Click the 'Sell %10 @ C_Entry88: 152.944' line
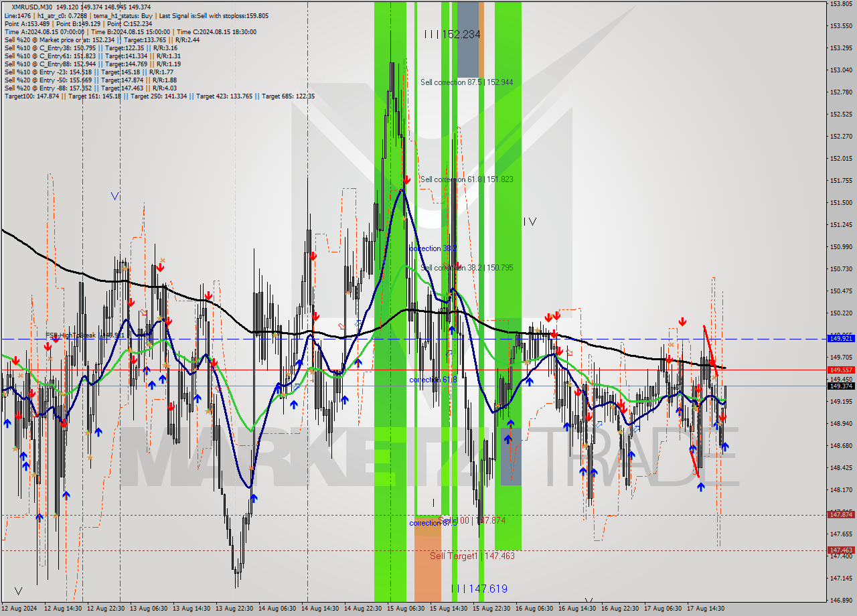Viewport: 857px width, 616px height. [92, 64]
